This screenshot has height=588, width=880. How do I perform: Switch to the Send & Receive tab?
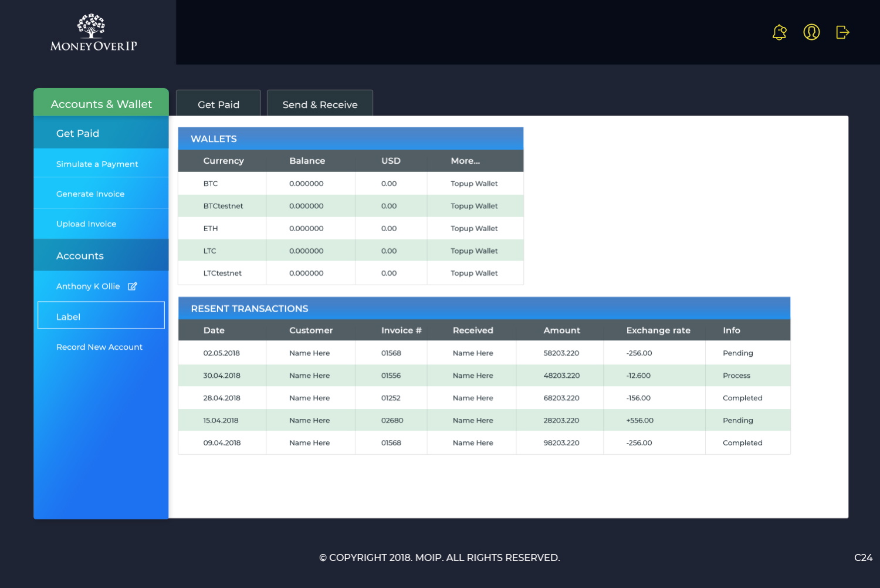(320, 103)
